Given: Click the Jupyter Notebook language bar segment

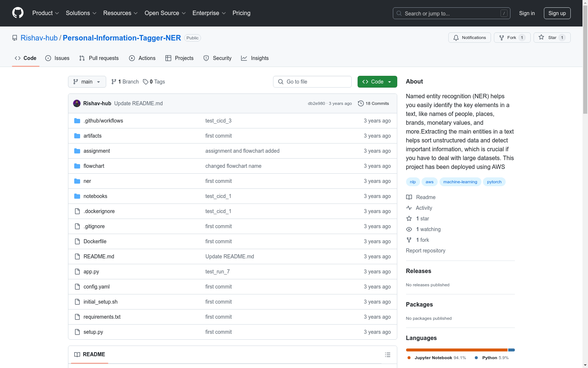Looking at the screenshot, I should (x=457, y=350).
